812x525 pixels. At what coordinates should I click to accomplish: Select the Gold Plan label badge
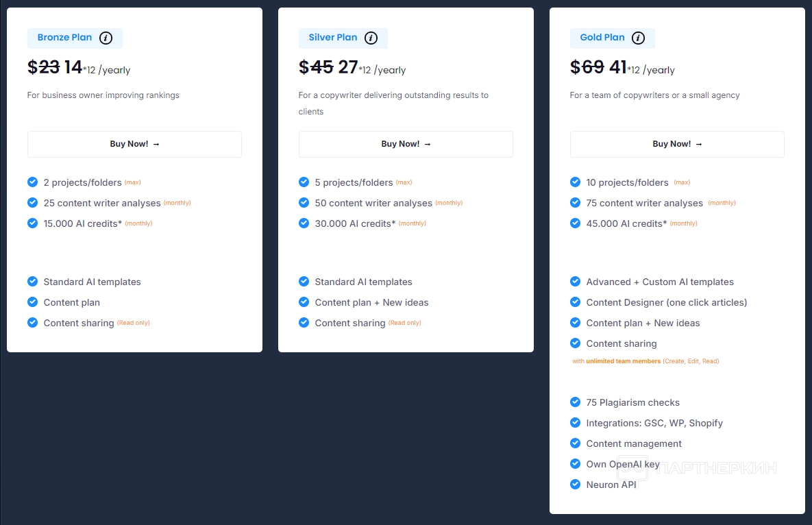point(602,38)
